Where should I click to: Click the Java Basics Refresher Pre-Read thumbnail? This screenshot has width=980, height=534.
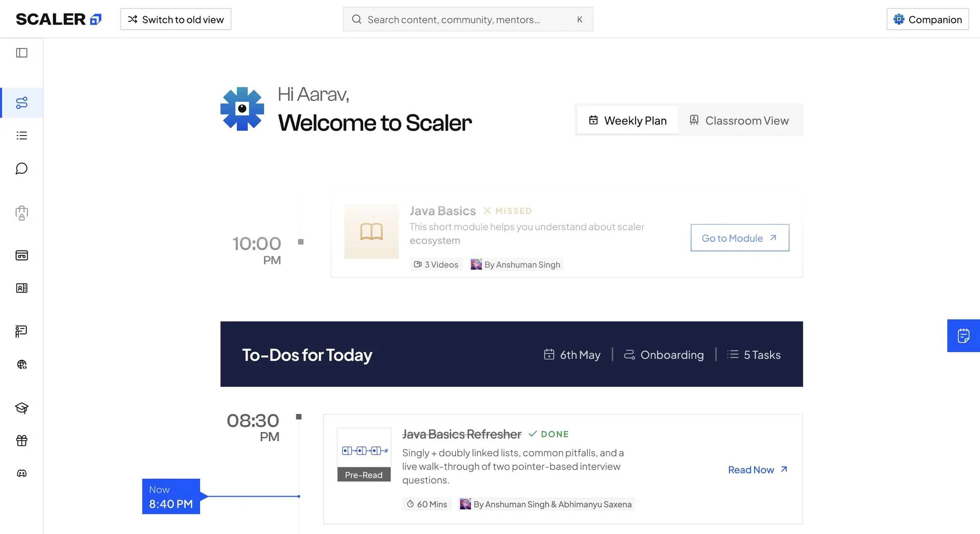(x=364, y=455)
